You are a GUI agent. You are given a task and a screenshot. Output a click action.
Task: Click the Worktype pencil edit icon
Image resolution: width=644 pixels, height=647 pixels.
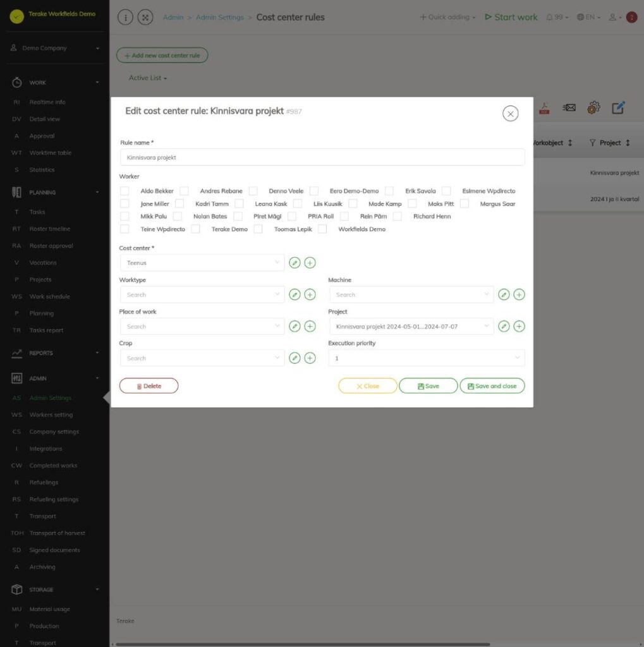point(295,294)
